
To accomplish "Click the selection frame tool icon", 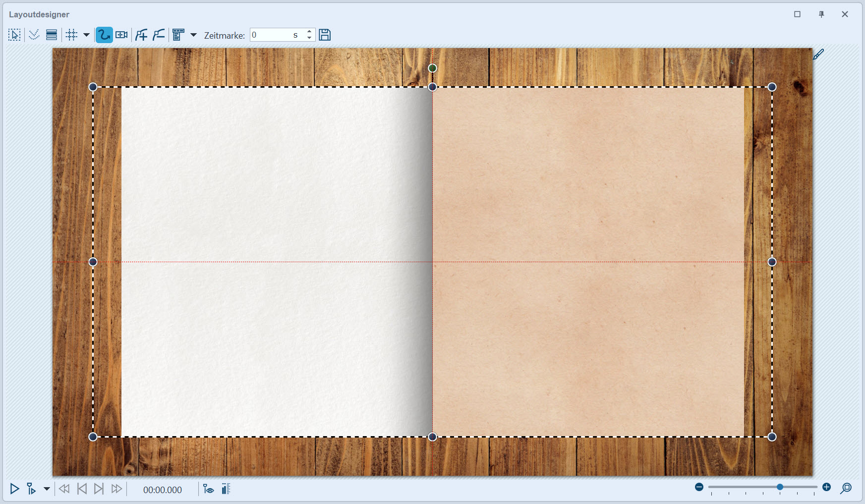I will click(x=14, y=35).
